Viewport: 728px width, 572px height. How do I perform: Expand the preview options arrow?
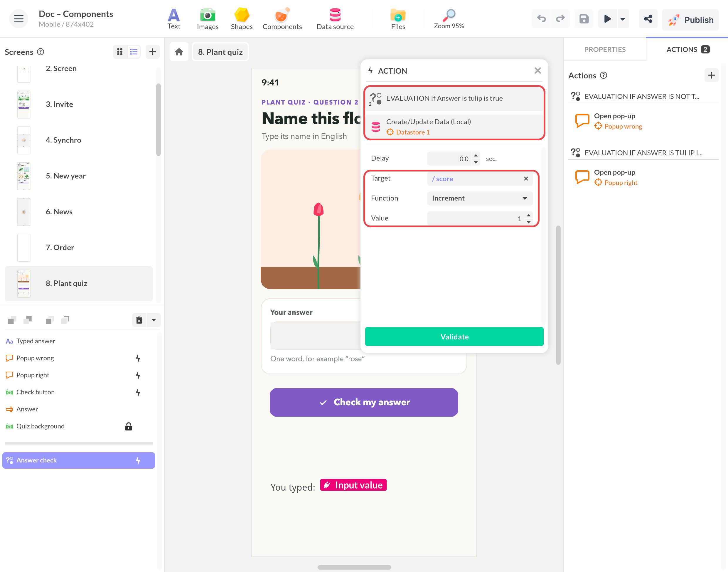pos(623,19)
